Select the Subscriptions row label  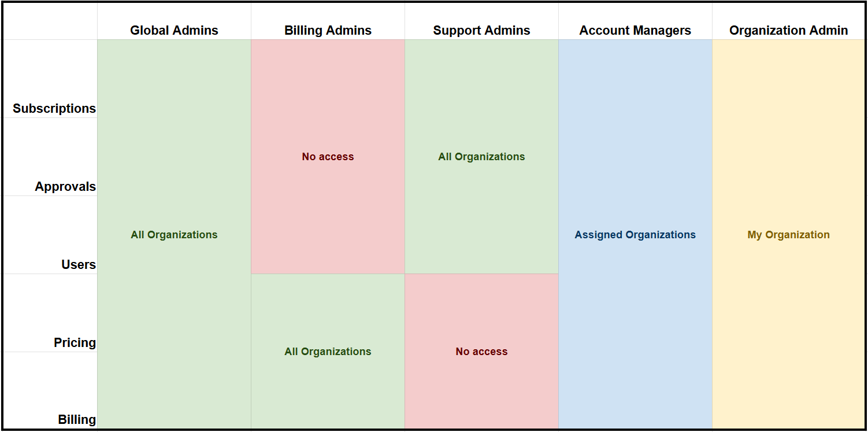[x=54, y=108]
